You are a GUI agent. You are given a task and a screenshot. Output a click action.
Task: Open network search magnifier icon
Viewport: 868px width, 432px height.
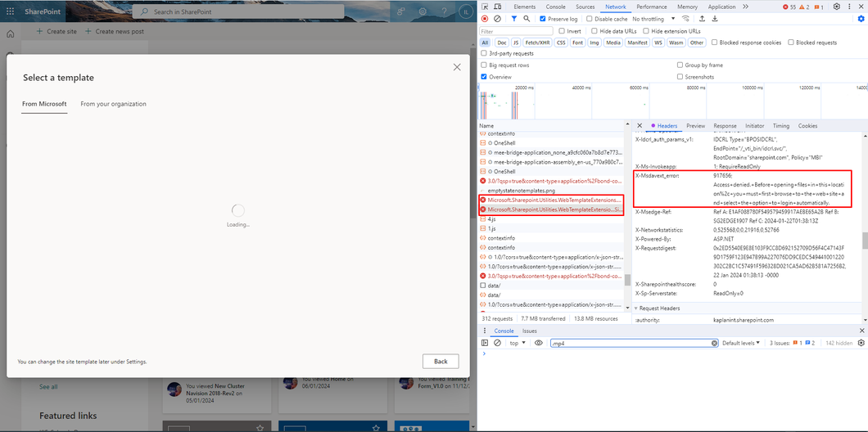coord(527,19)
